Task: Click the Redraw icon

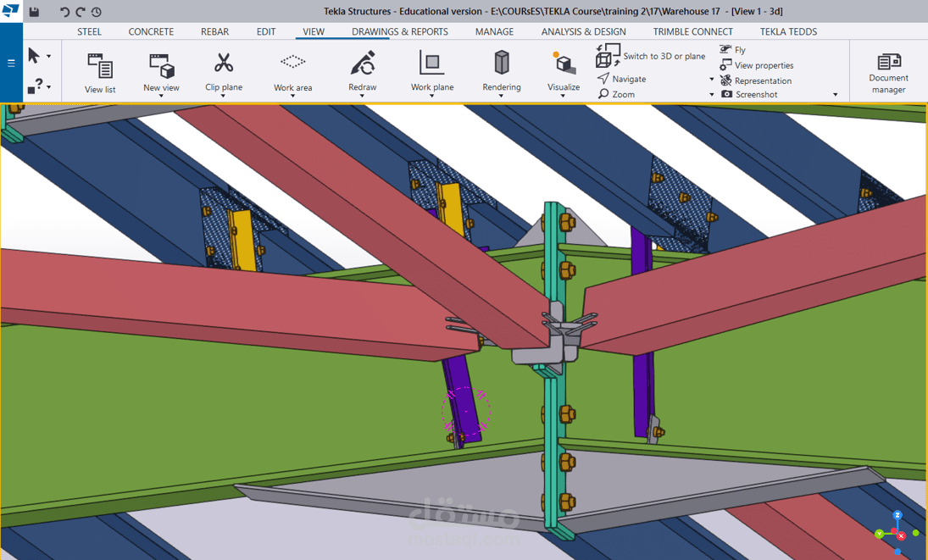Action: click(x=363, y=64)
